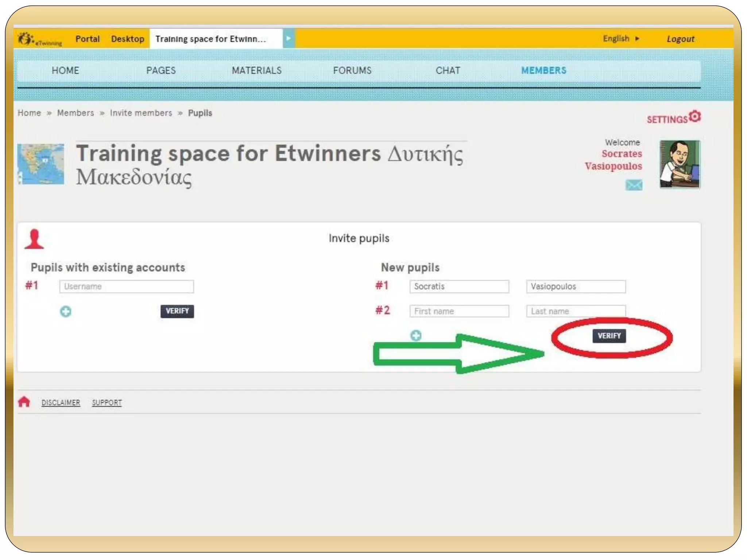Expand the English language dropdown
The width and height of the screenshot is (747, 560).
click(621, 39)
